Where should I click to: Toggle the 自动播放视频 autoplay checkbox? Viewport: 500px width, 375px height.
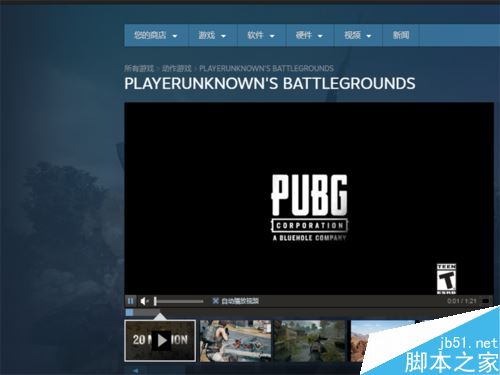click(215, 301)
